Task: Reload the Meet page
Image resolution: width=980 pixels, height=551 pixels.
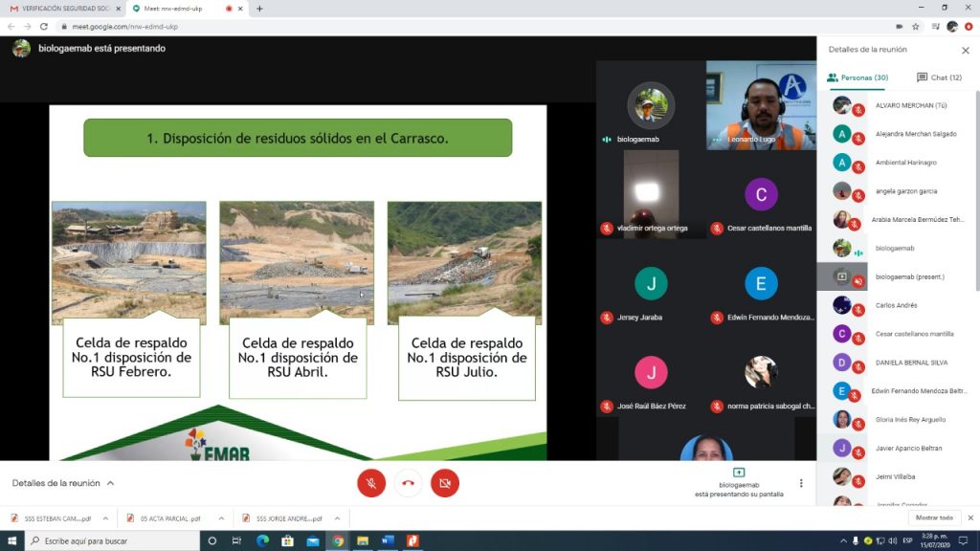Action: pos(44,27)
